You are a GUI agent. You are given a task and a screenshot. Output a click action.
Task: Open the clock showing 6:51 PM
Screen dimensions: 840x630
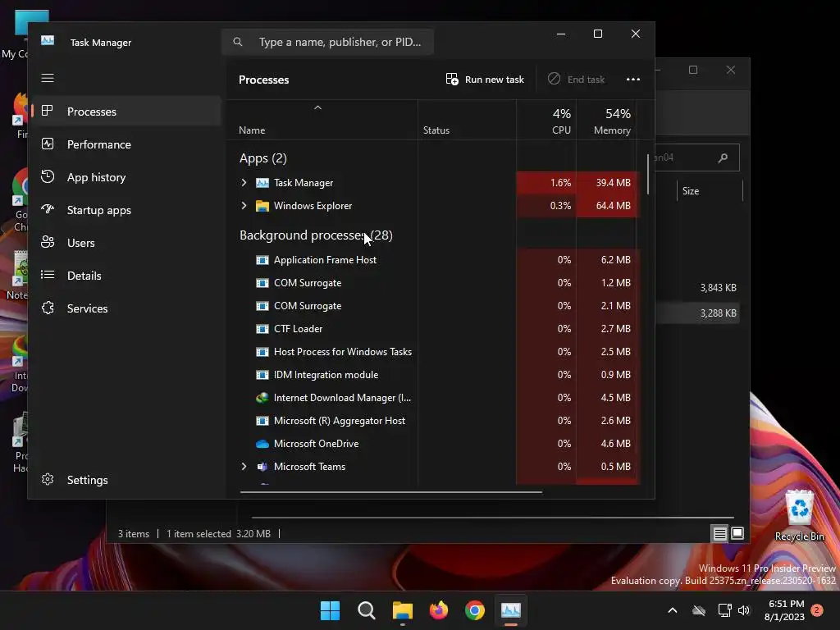(x=784, y=610)
